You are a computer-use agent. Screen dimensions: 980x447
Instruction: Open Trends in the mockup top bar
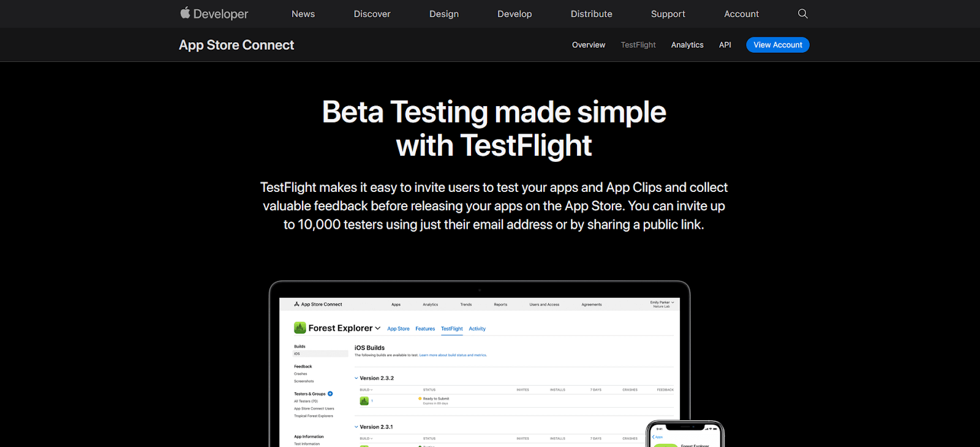[x=466, y=304]
